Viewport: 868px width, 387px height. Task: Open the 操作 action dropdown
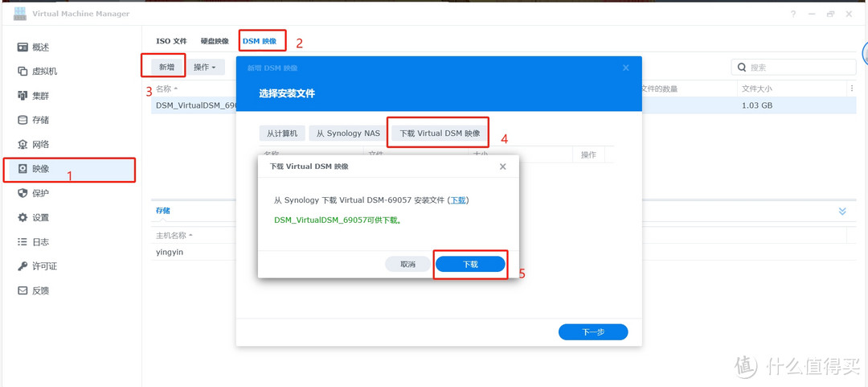click(x=205, y=67)
